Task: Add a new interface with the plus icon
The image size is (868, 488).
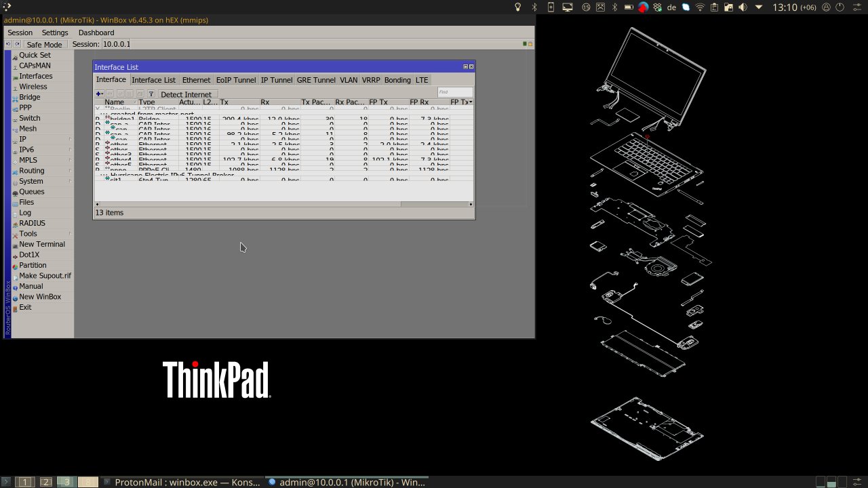Action: [98, 94]
